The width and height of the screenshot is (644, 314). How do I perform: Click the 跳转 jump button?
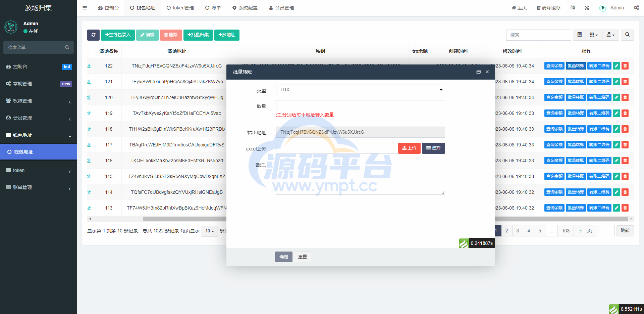coord(625,231)
